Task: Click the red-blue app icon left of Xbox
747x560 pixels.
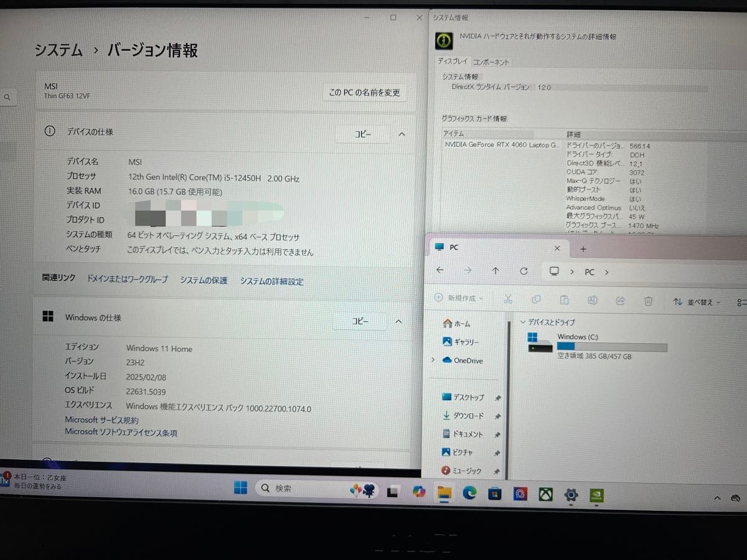Action: point(520,494)
